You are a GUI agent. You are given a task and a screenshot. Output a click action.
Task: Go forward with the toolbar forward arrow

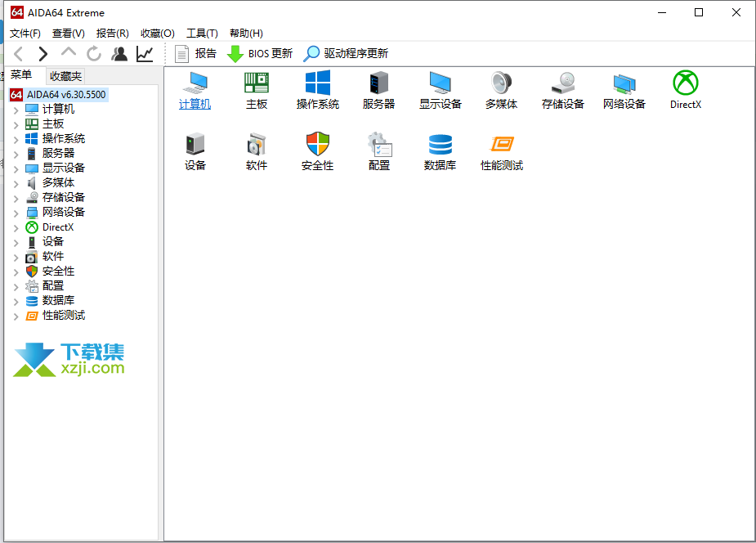coord(43,53)
